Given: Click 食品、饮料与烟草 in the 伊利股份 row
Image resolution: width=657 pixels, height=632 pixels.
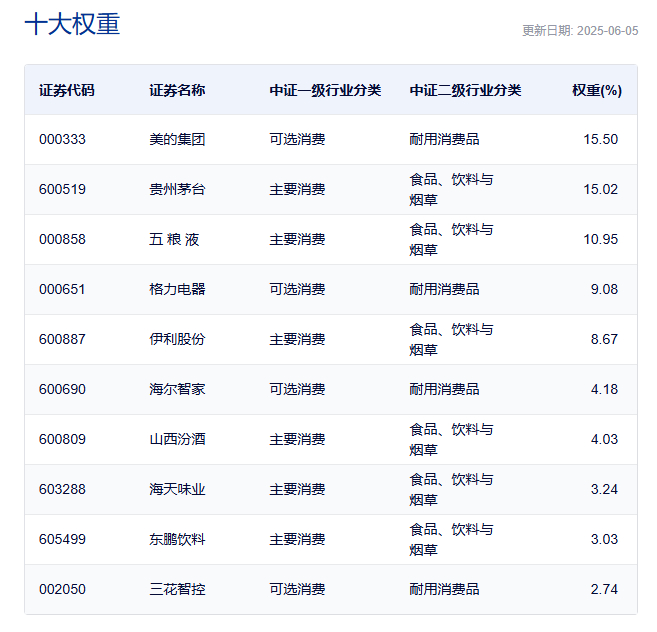Looking at the screenshot, I should click(451, 339).
